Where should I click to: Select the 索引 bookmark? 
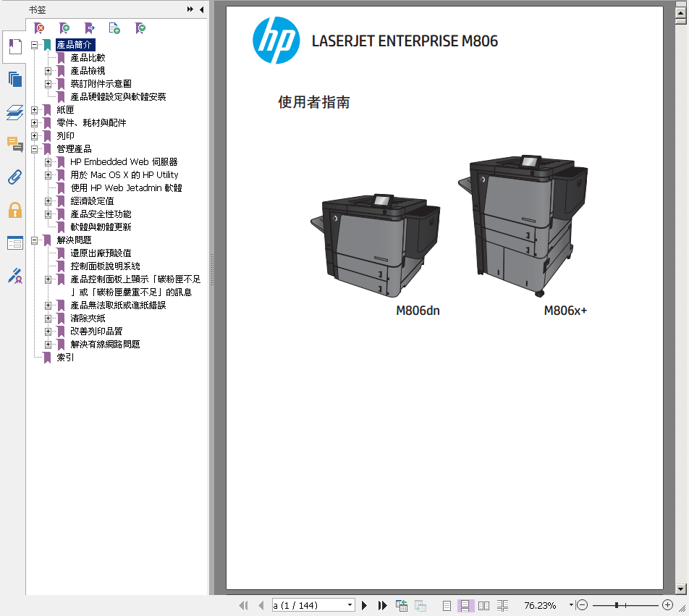(x=65, y=358)
